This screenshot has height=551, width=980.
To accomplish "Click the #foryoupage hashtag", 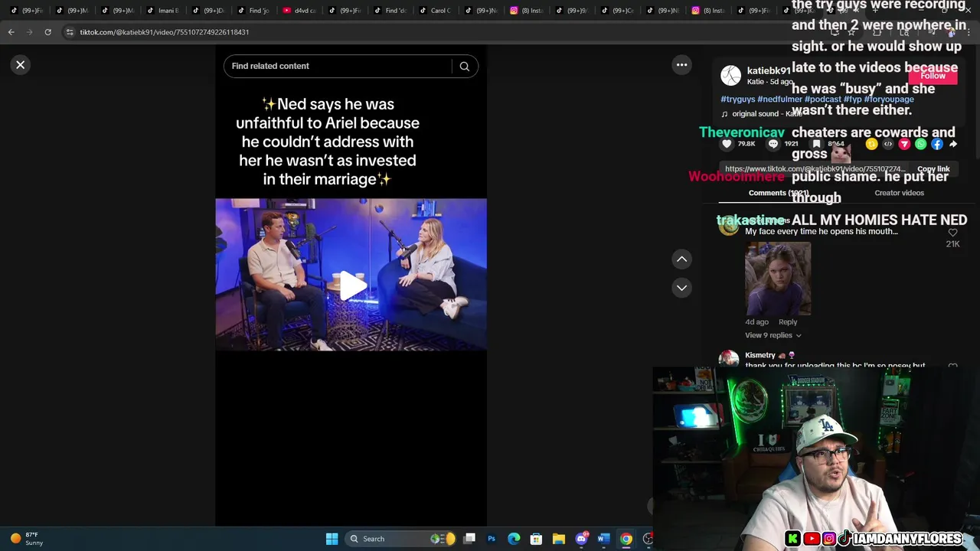I will (x=889, y=99).
